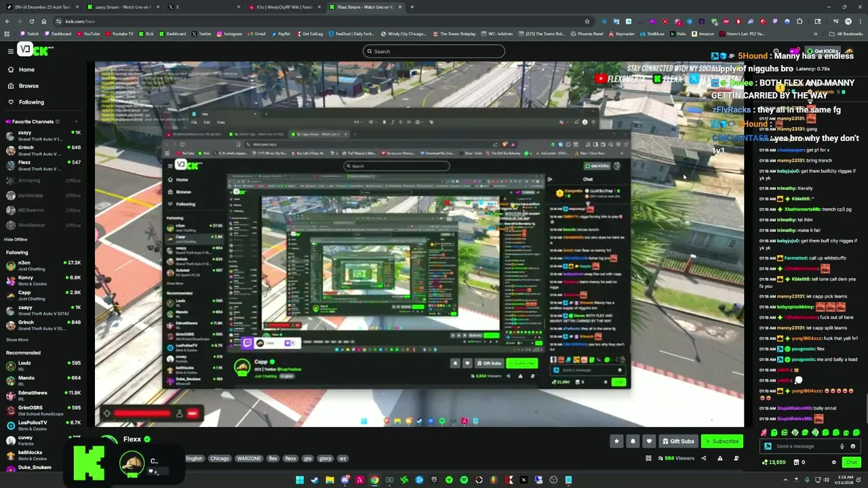Open Grinch favorite channel
Viewport: 868px width, 488px height.
42,150
